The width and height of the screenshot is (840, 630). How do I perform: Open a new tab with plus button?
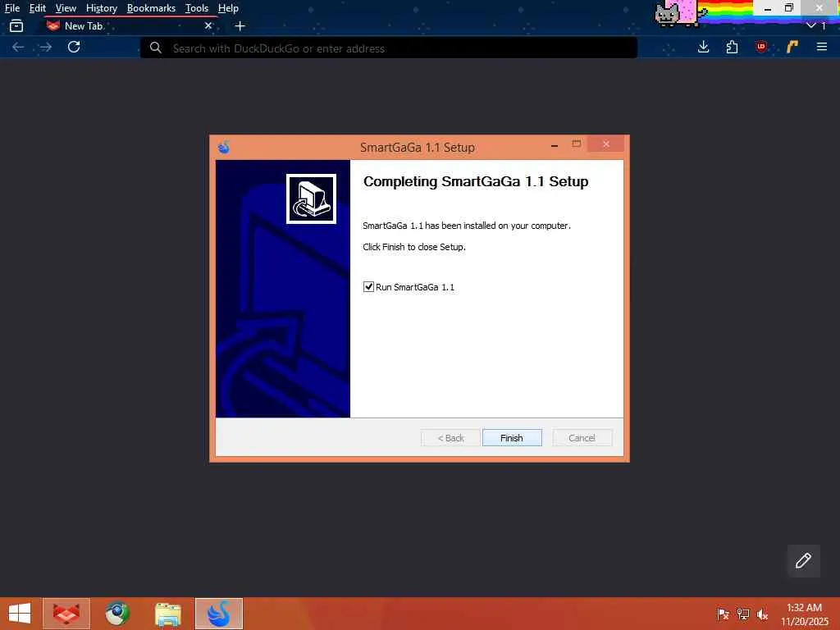pos(240,25)
